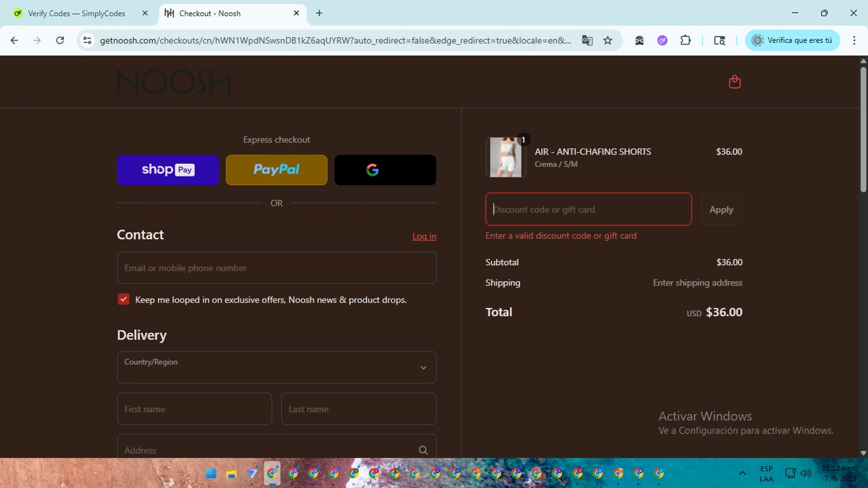Open the masked-face extension icon
868x488 pixels.
coord(639,41)
